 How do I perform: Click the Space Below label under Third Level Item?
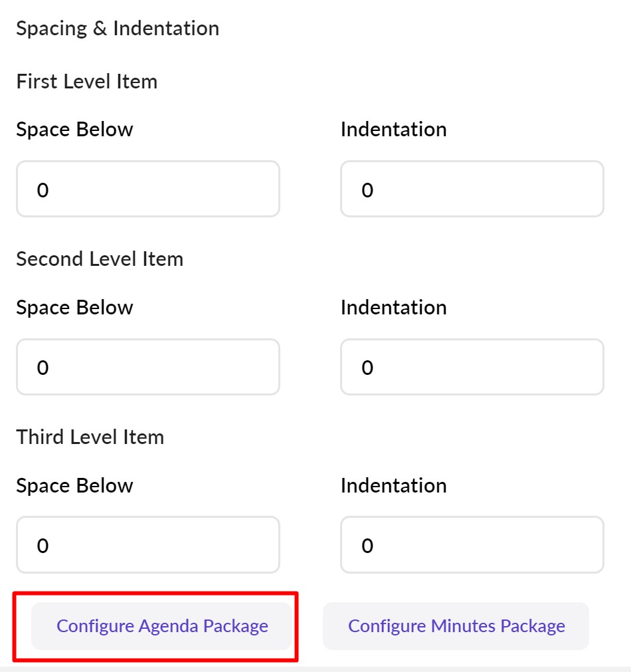(75, 485)
